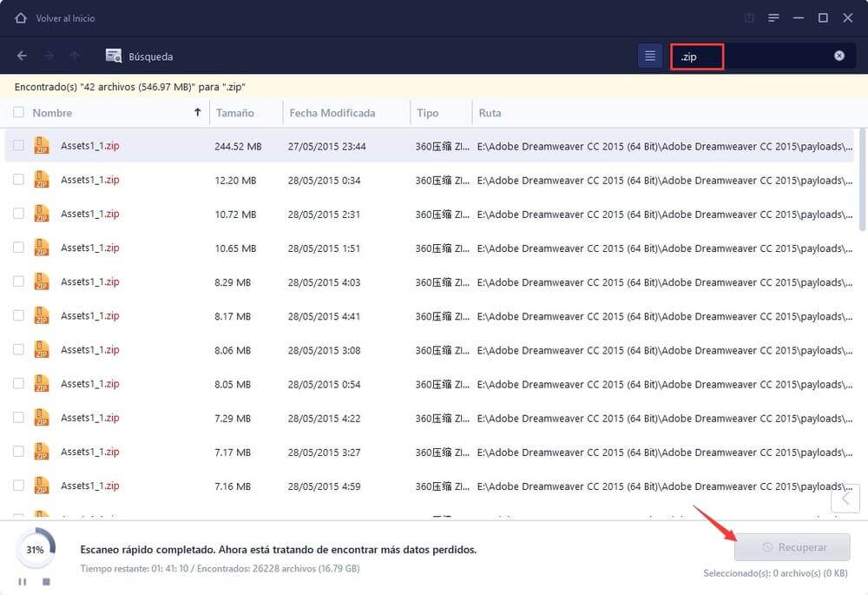
Task: Click the date 28/05/2015 1:51
Action: pos(324,248)
